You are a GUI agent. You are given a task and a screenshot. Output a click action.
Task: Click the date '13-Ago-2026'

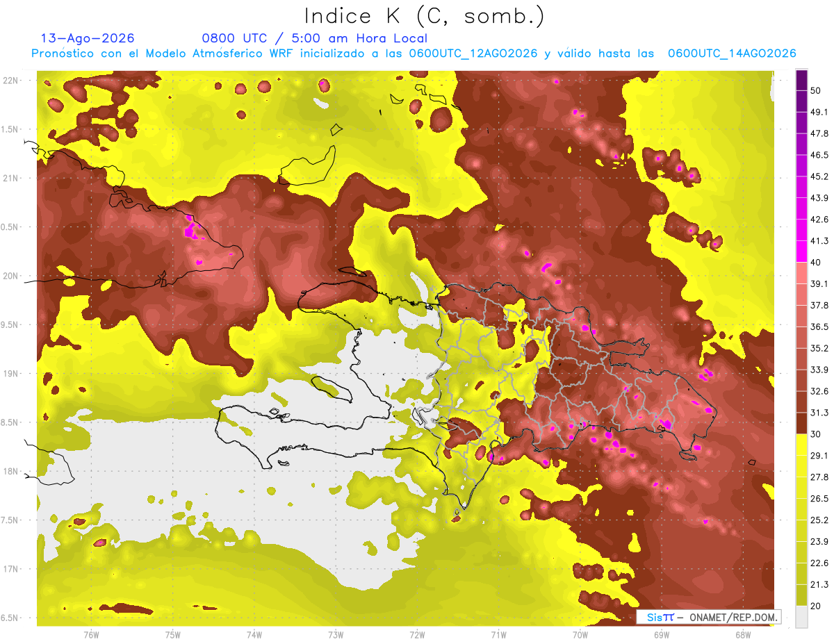(x=88, y=38)
